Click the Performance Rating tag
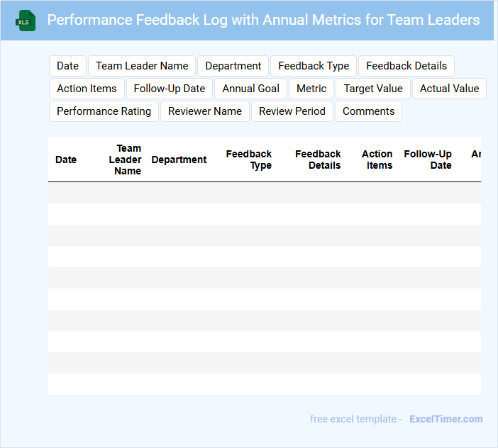This screenshot has width=498, height=448. (104, 111)
